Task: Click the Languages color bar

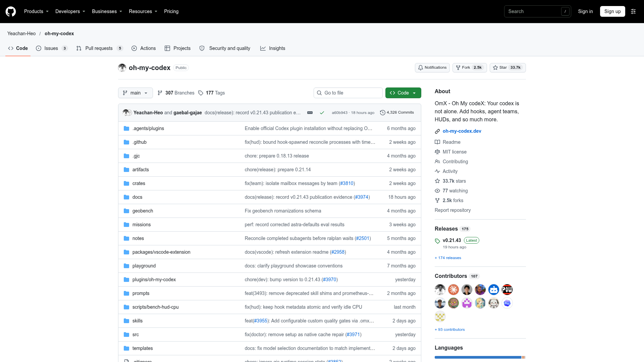Action: tap(480, 357)
